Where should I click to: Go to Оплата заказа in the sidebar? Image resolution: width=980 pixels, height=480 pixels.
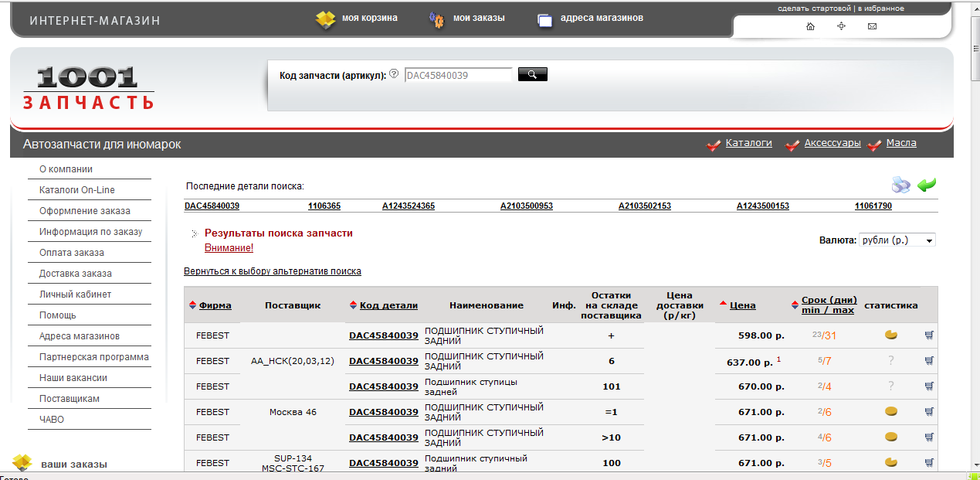coord(72,253)
